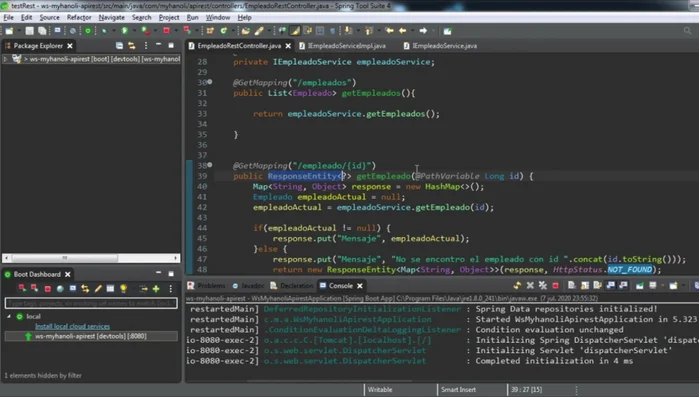Stop the app via Boot Dashboard red square

pos(47,289)
